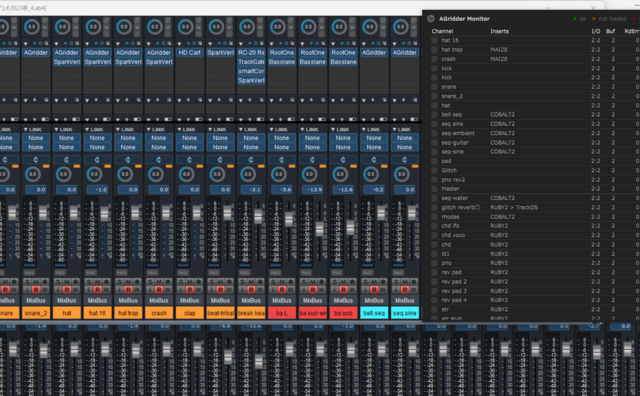Viewport: 640px width, 396px height.
Task: Click the I/O column header
Action: tap(596, 31)
